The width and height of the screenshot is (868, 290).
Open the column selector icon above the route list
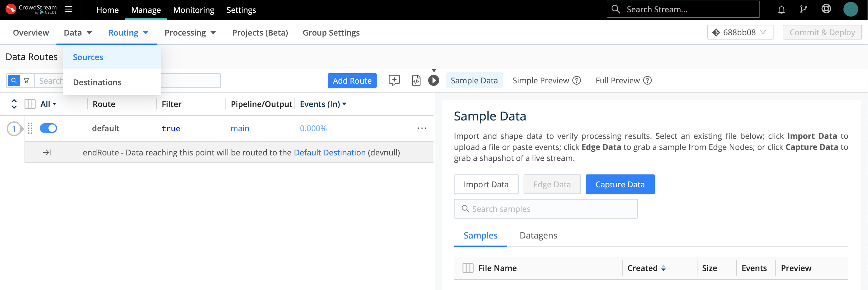click(30, 104)
